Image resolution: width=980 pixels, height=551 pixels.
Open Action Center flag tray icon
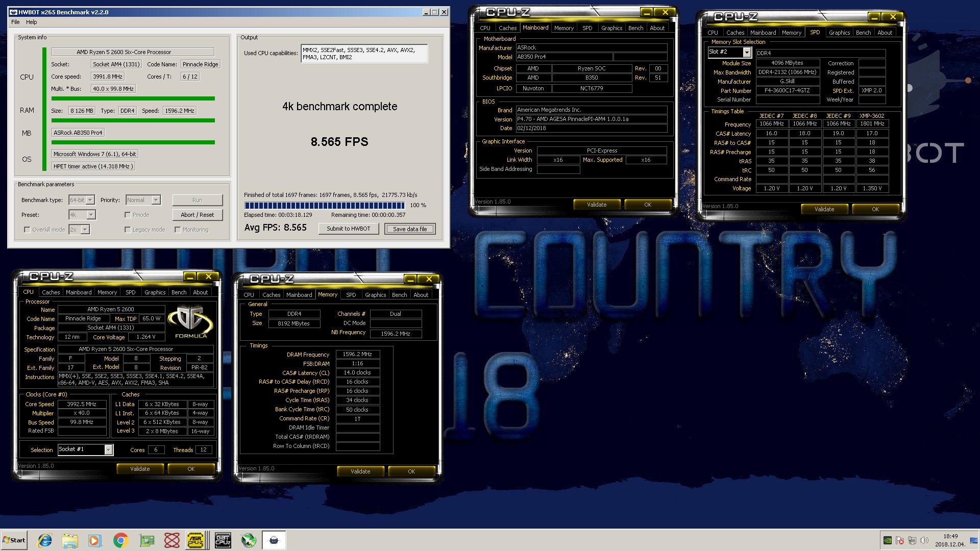coord(900,540)
